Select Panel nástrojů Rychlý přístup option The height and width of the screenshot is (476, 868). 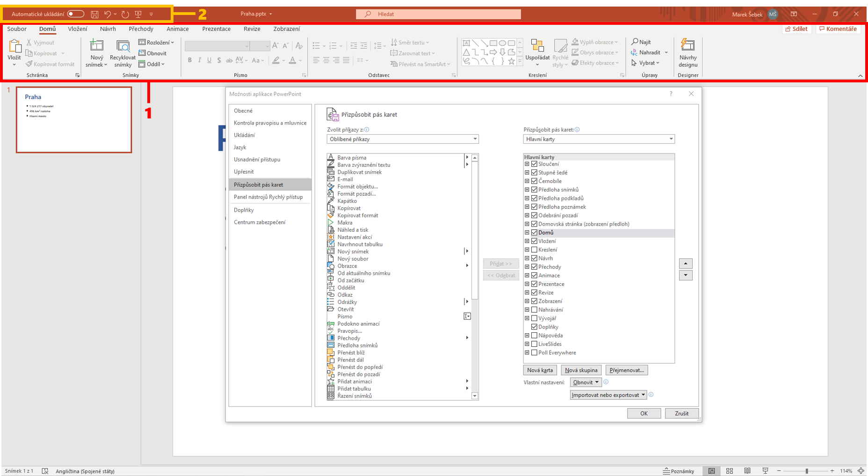(268, 197)
